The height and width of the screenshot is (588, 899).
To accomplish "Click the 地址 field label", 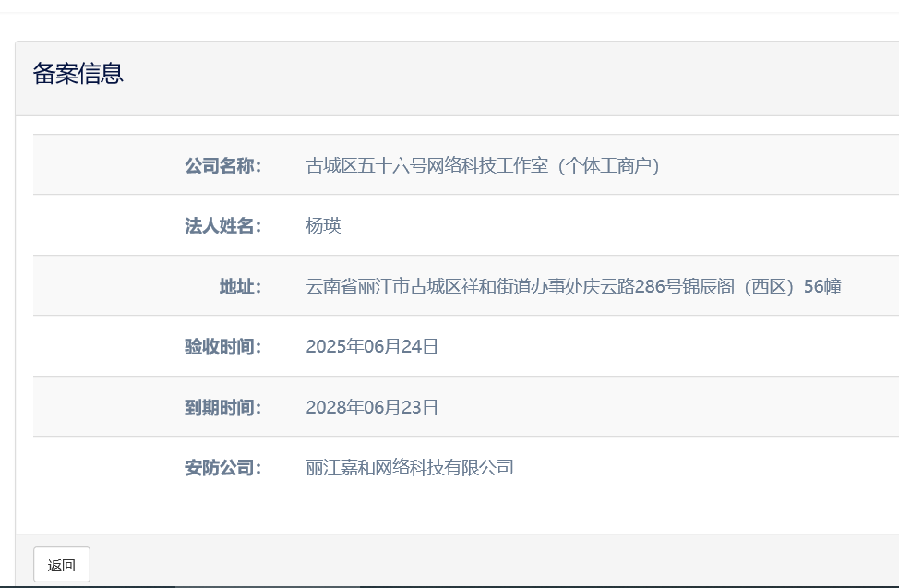I will (x=240, y=287).
